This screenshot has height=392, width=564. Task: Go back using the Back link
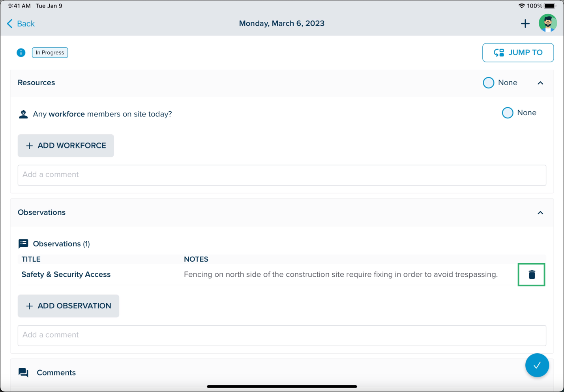click(21, 24)
